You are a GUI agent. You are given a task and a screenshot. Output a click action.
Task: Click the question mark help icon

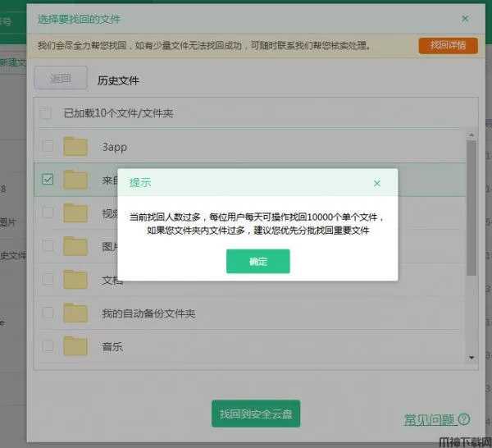tap(464, 420)
